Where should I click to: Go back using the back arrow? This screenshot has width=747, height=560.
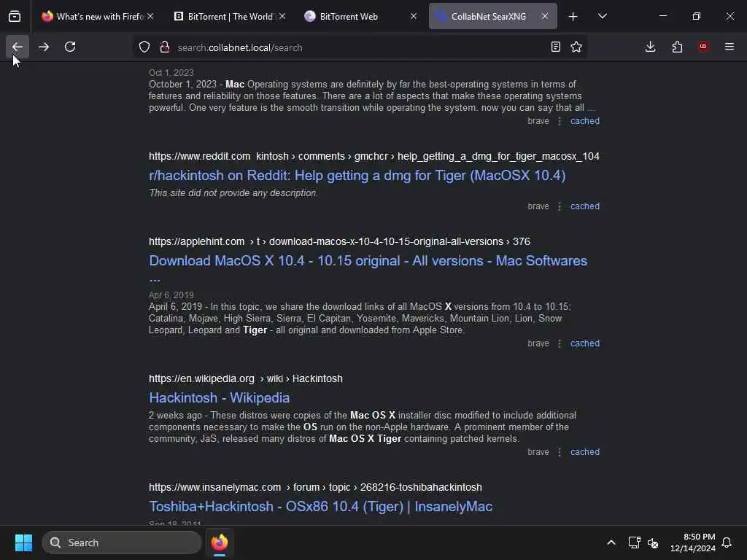18,47
